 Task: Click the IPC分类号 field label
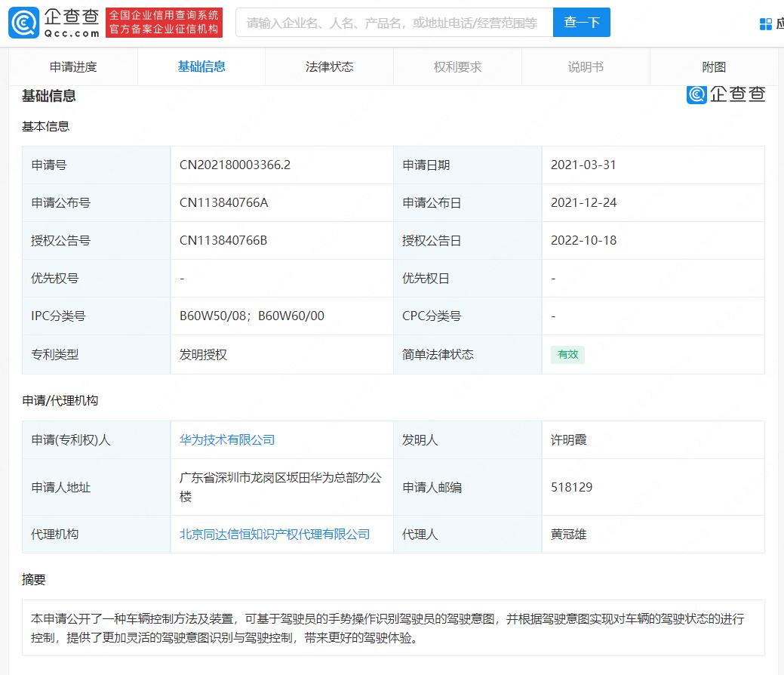coord(58,316)
